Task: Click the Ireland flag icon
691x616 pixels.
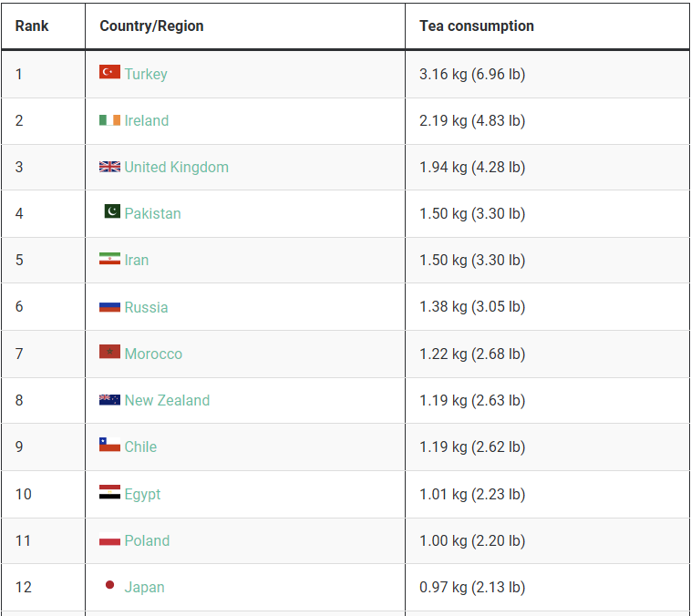Action: click(x=109, y=119)
